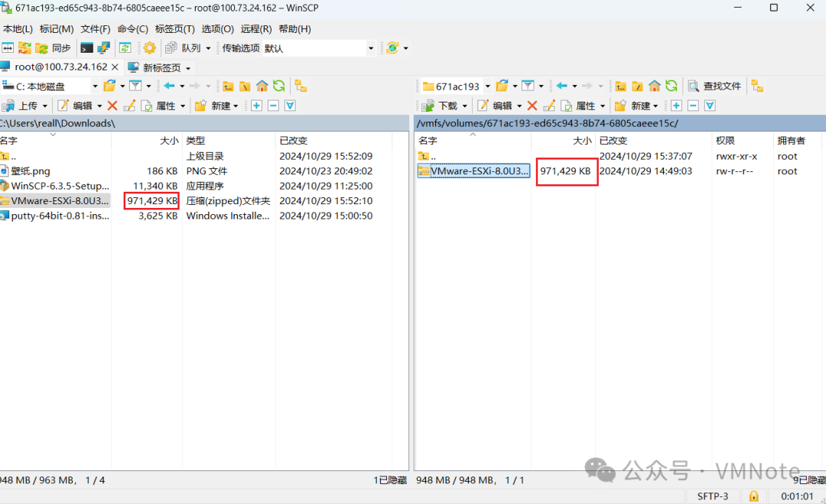Open the 标记(M) menu
This screenshot has height=504, width=826.
(x=57, y=29)
